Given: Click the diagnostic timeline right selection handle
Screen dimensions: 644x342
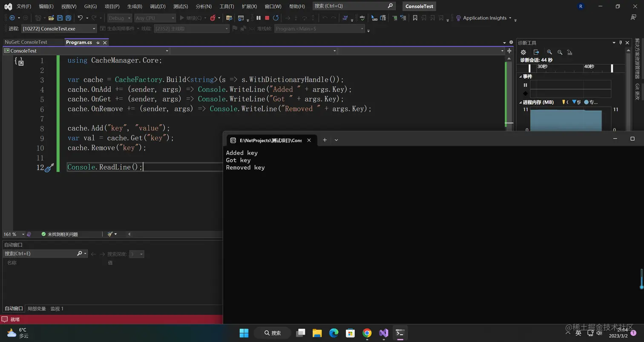Looking at the screenshot, I should [612, 68].
